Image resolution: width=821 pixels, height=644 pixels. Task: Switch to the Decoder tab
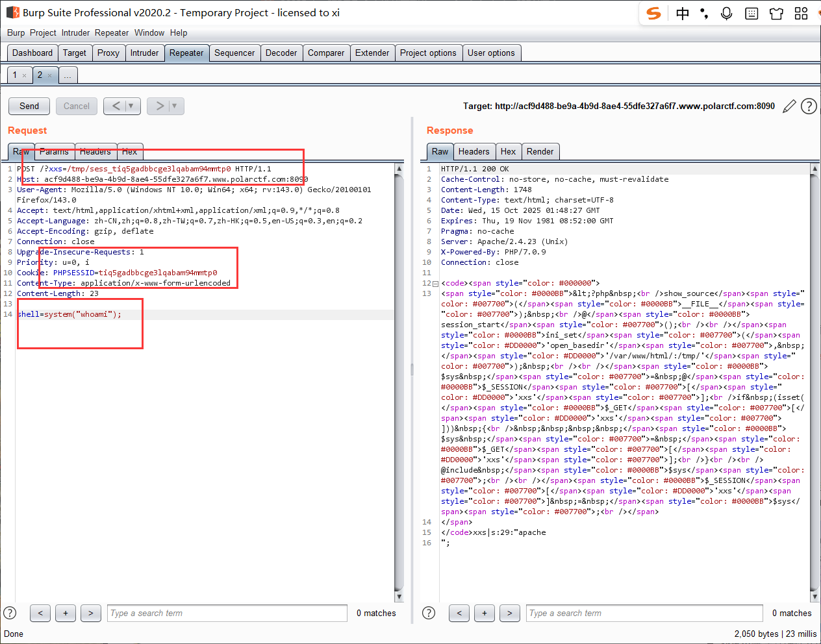point(281,53)
